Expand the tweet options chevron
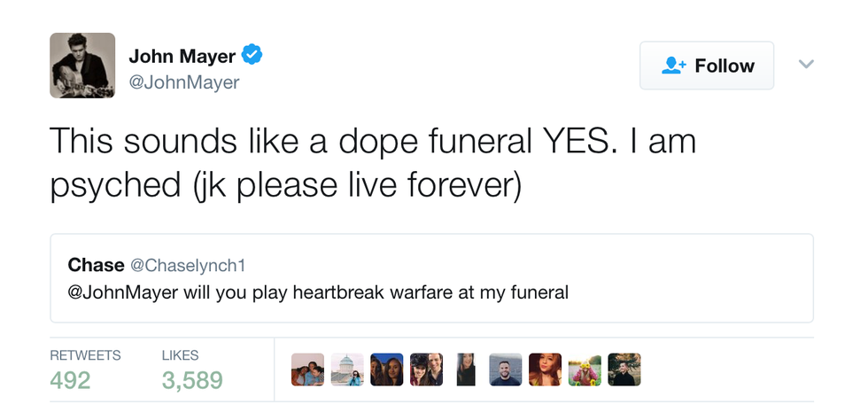Image resolution: width=868 pixels, height=420 pixels. [806, 64]
